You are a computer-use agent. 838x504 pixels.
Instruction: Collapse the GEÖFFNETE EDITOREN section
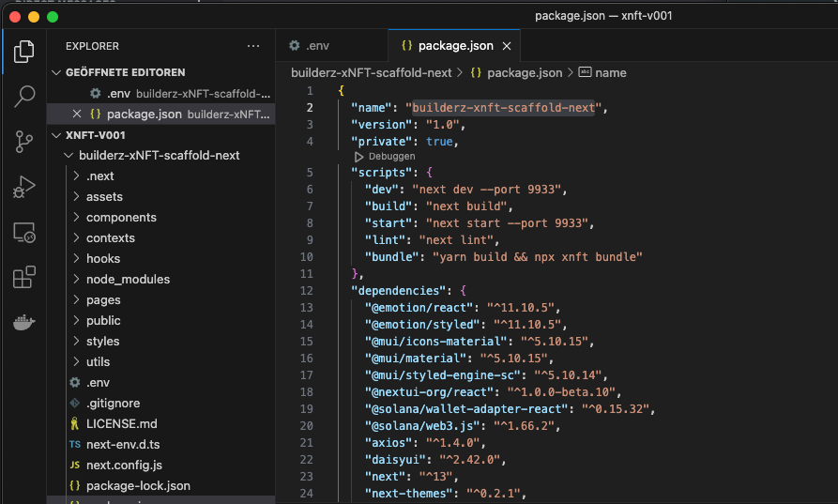pos(56,72)
